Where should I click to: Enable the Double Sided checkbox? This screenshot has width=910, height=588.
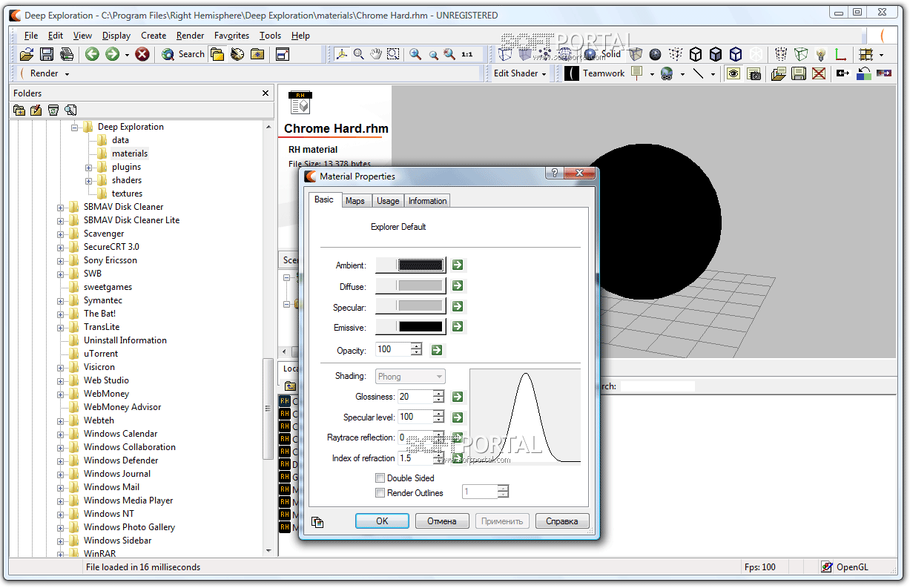click(x=380, y=478)
